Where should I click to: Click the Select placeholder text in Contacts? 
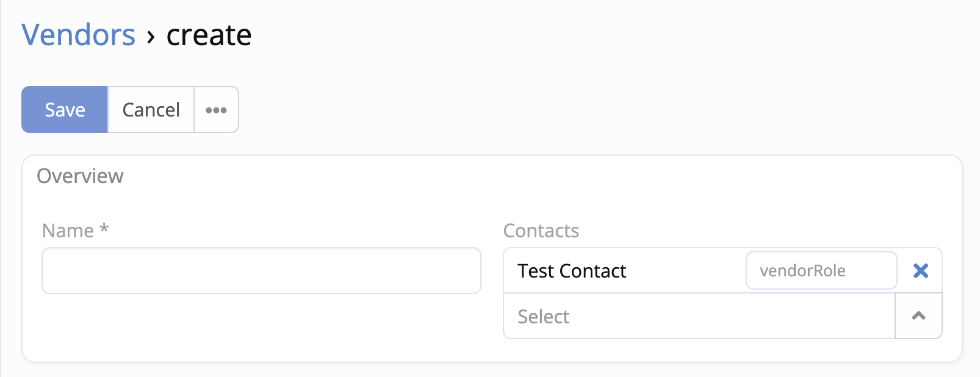(x=543, y=317)
